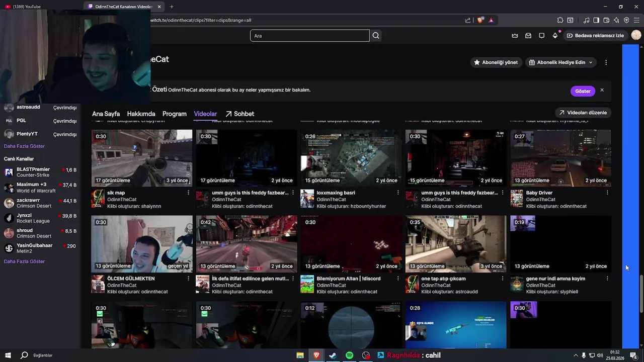This screenshot has height=362, width=644.
Task: Play the loxxmaxing basri clip thumbnail
Action: [351, 158]
